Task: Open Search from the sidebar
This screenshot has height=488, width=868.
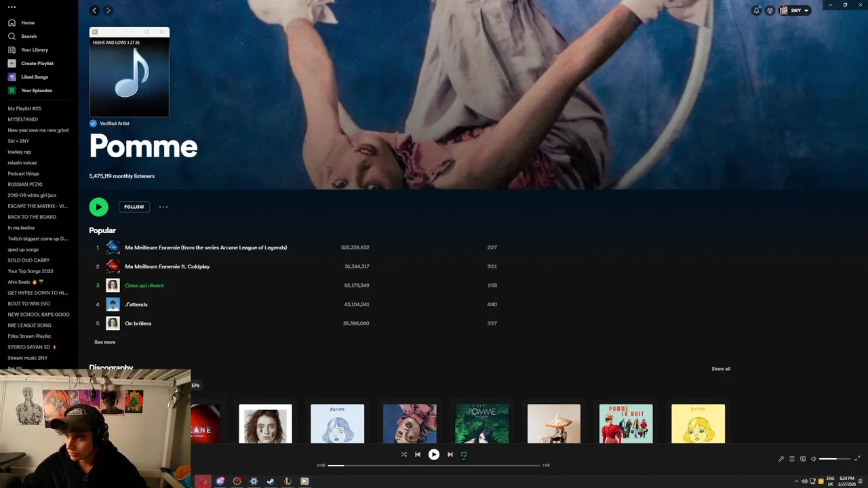Action: pos(22,36)
